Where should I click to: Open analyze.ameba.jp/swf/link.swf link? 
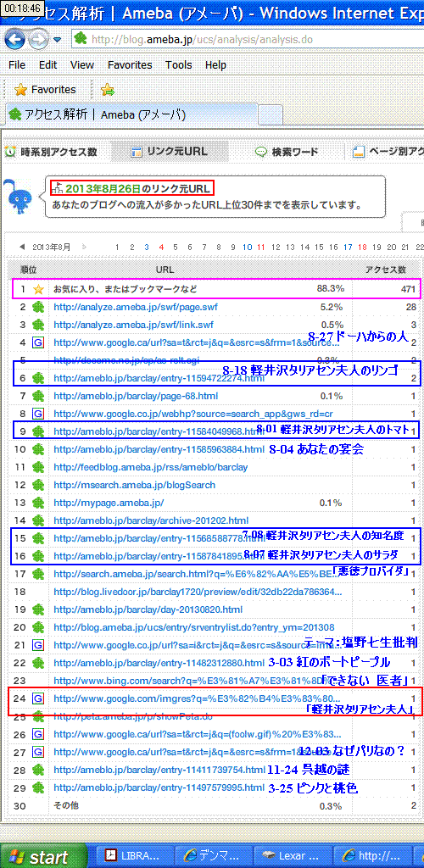133,325
